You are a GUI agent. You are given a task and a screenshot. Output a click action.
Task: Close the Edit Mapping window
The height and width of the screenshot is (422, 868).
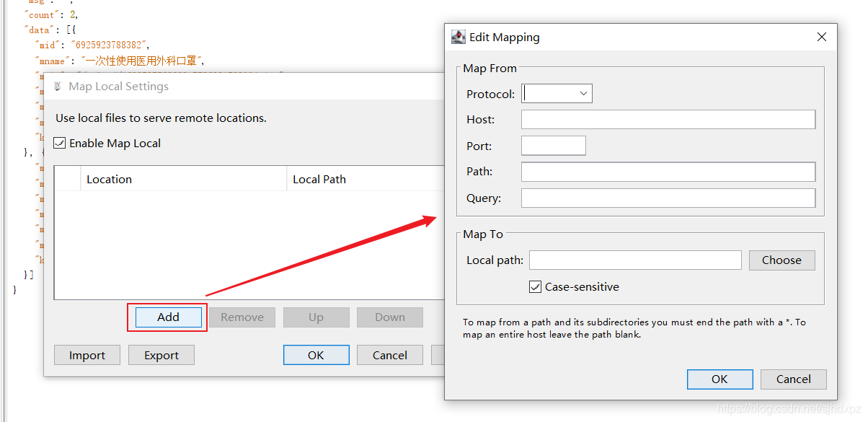pos(822,38)
